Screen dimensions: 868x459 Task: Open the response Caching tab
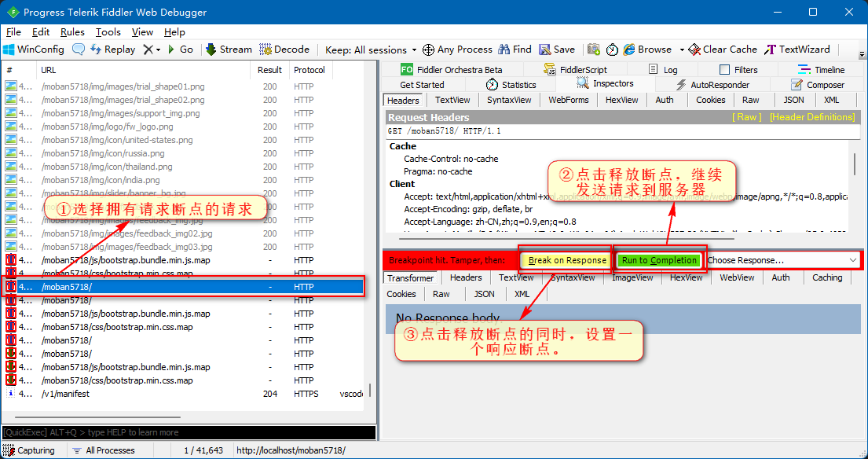(827, 278)
